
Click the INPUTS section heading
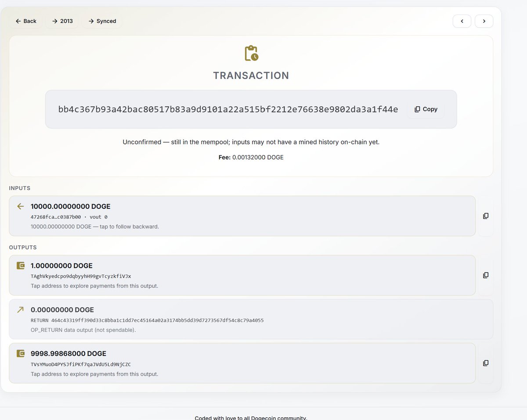tap(20, 188)
